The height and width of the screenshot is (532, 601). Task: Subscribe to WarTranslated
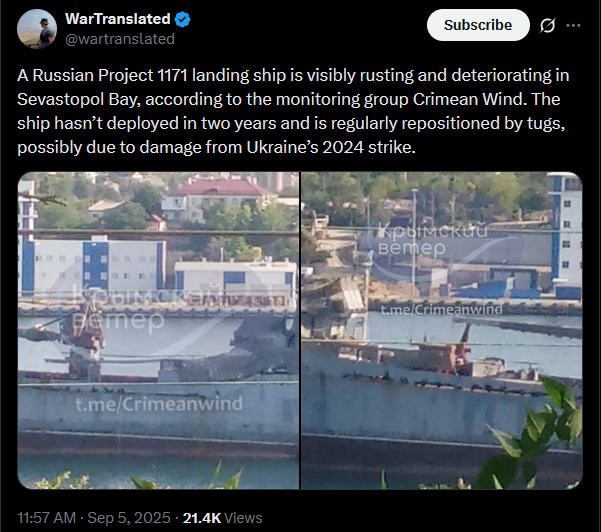tap(478, 25)
